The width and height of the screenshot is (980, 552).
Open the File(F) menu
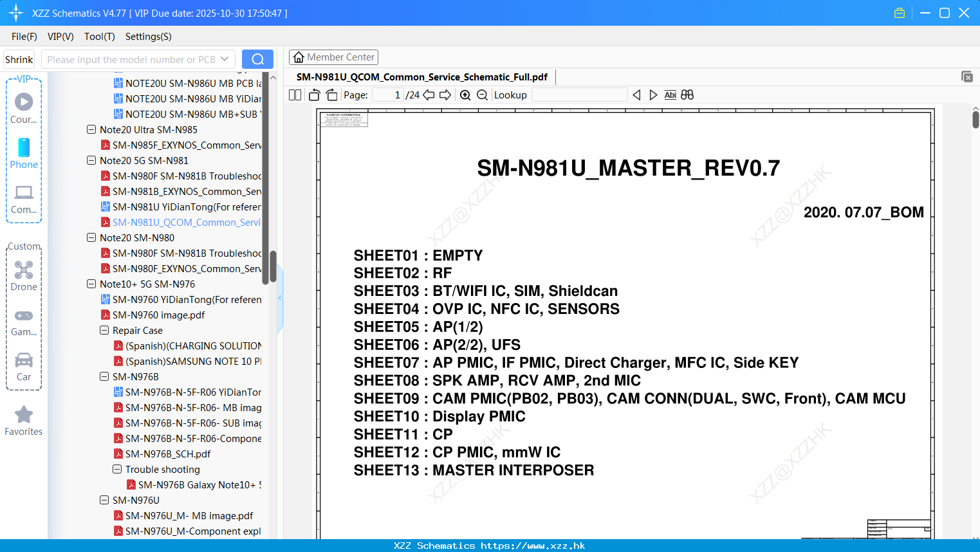[24, 37]
